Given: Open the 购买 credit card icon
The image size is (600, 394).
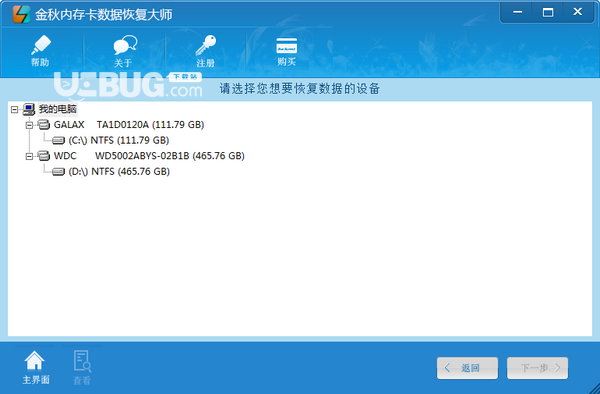Looking at the screenshot, I should 287,46.
